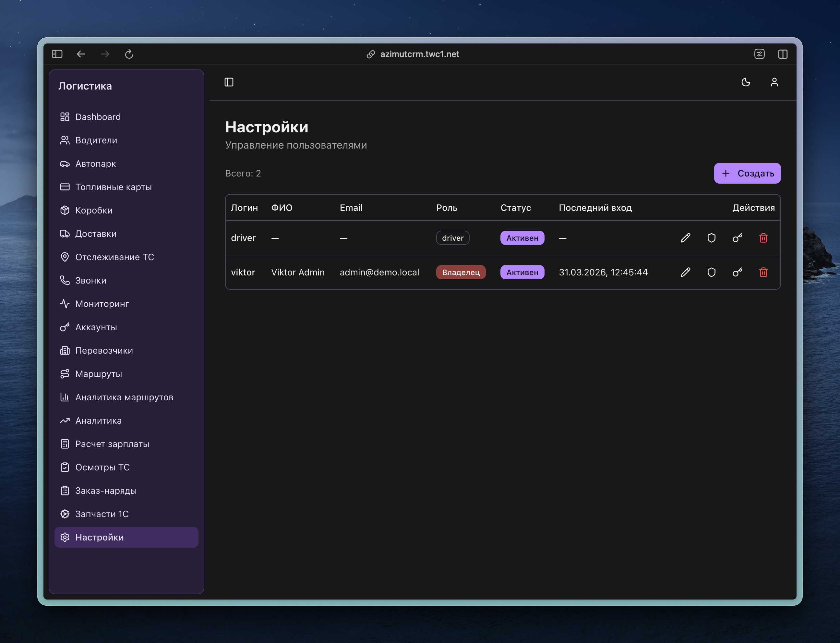Click the Владелец role badge
Screen dimensions: 840x643
(x=461, y=272)
